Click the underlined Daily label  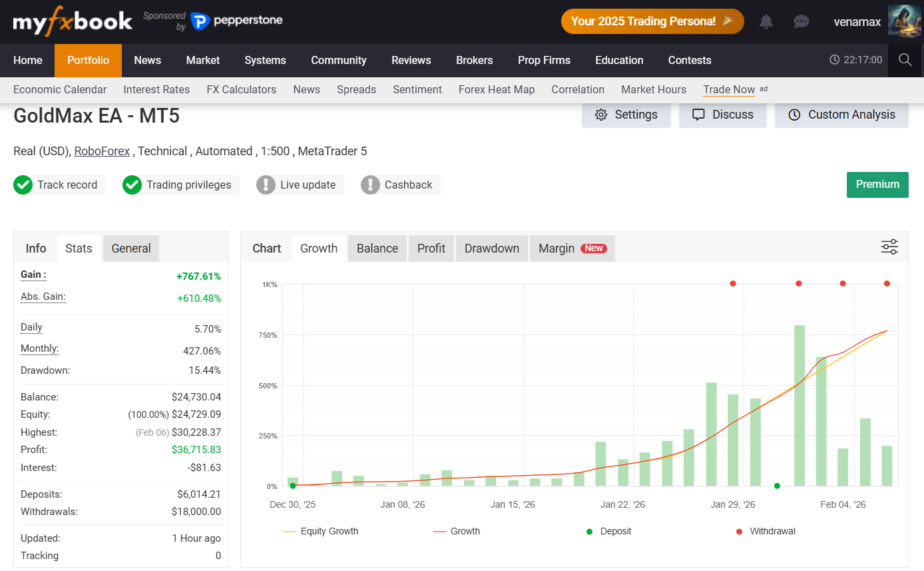(x=31, y=327)
